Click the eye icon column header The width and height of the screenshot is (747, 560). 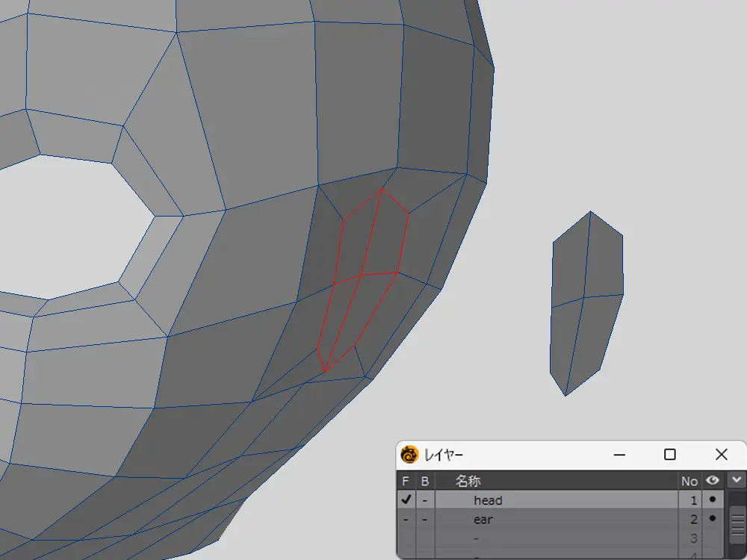[713, 481]
